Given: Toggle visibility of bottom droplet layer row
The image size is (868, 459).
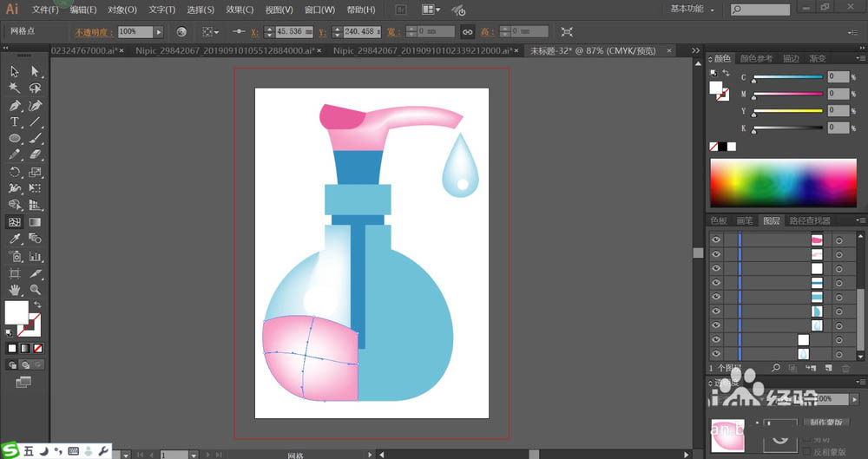Looking at the screenshot, I should coord(716,354).
